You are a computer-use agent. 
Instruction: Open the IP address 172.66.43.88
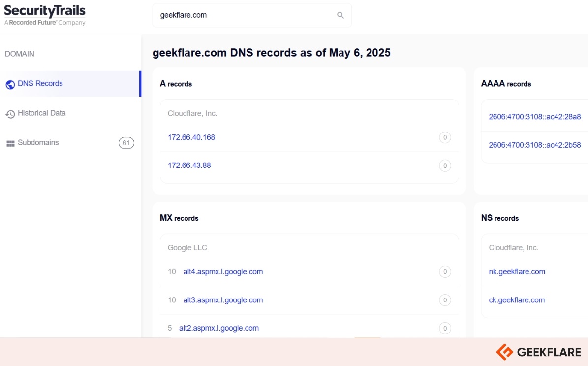(x=189, y=166)
